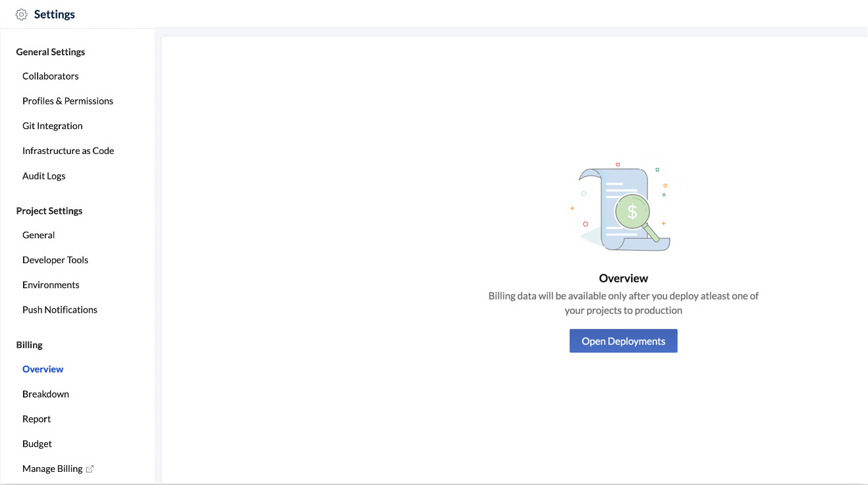Click the Settings page title
The image size is (868, 485).
click(55, 14)
